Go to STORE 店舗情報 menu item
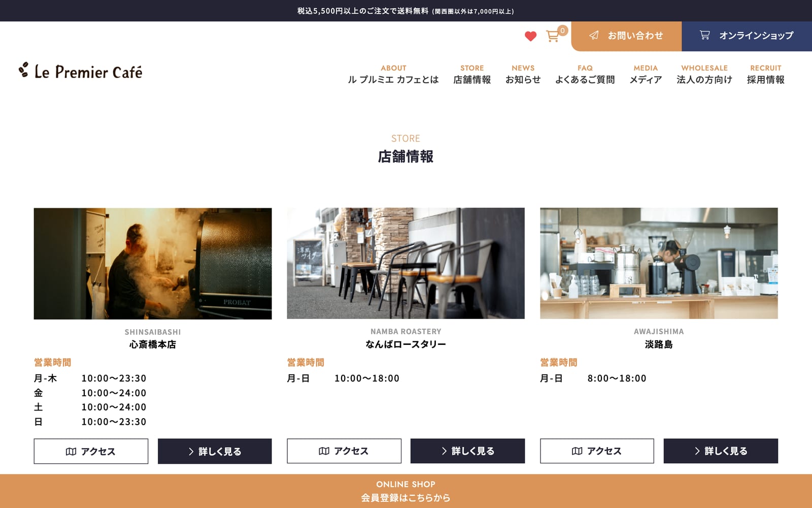The height and width of the screenshot is (508, 812). tap(472, 74)
